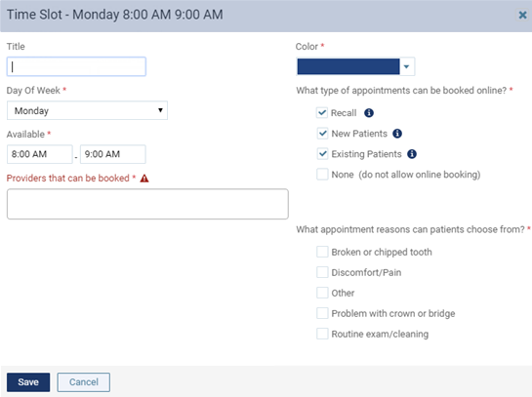Viewport: 532px width, 397px height.
Task: Click the info icon beside New Patients
Action: [397, 134]
